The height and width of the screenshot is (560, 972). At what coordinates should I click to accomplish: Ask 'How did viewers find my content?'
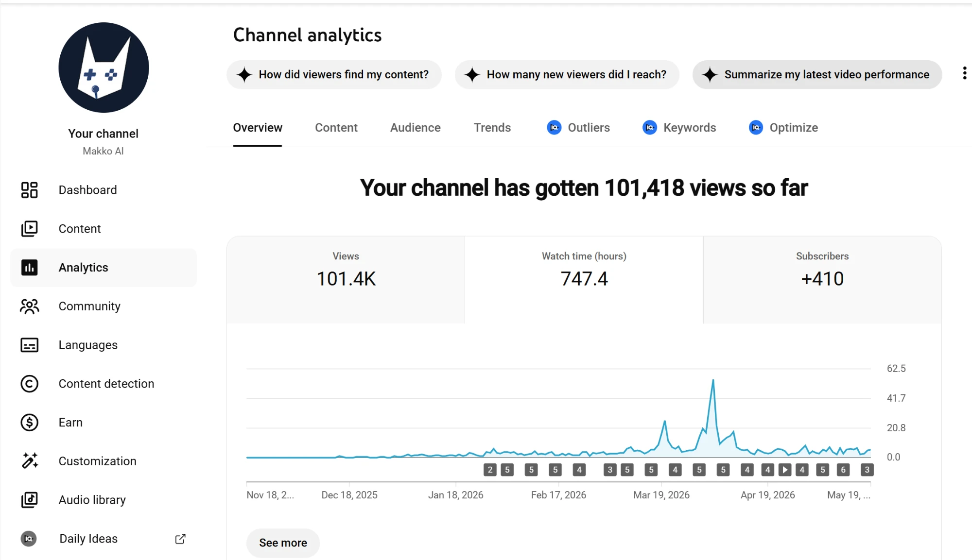pyautogui.click(x=334, y=75)
